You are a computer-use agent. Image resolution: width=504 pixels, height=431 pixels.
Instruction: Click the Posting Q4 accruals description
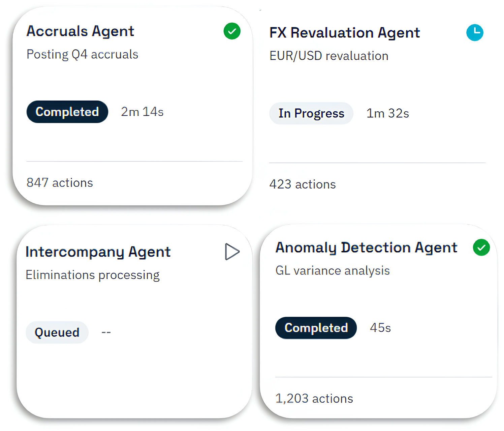[82, 55]
